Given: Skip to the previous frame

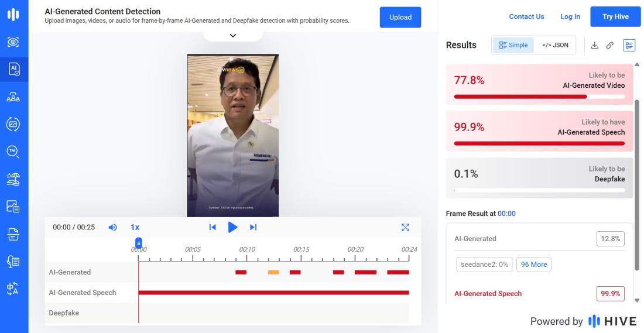Looking at the screenshot, I should click(213, 227).
